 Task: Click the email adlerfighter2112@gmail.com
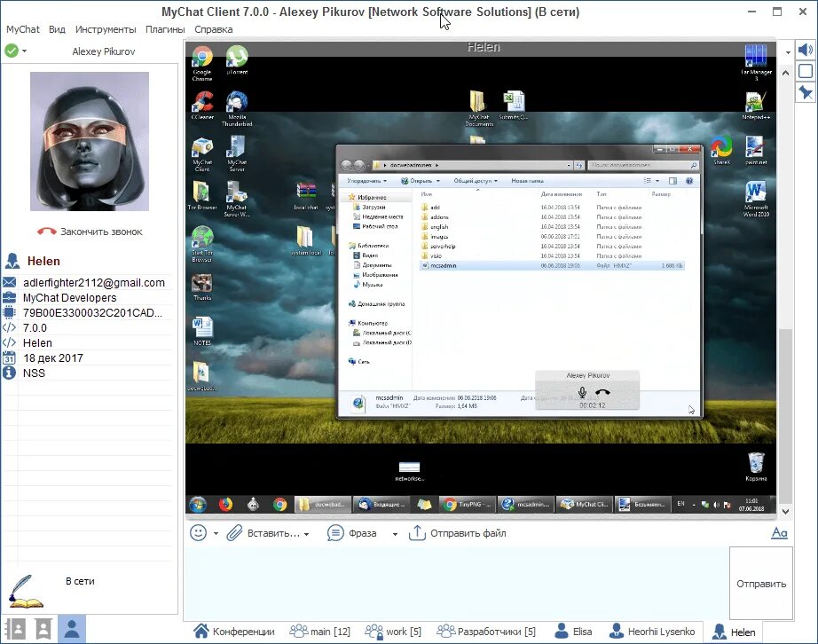click(x=94, y=283)
